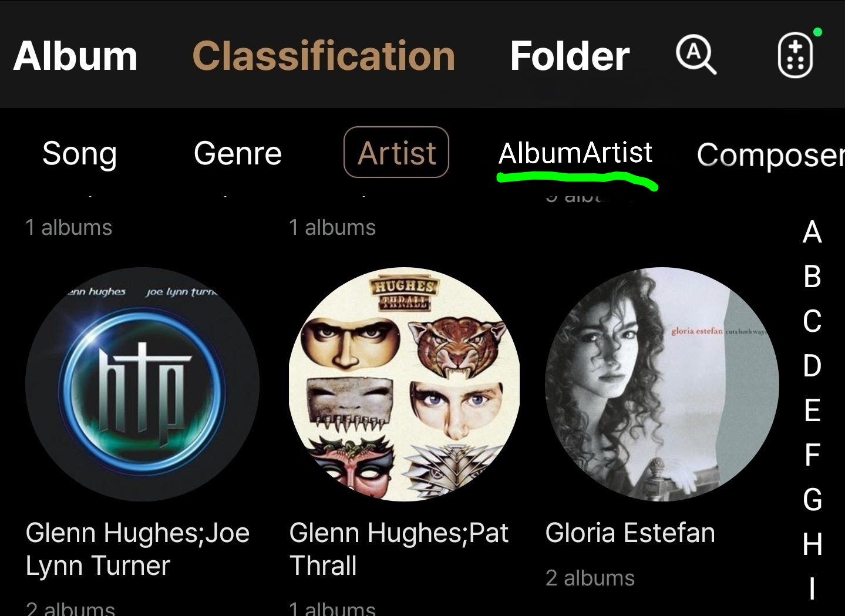The width and height of the screenshot is (845, 616).
Task: Open the Gloria Estefan artist name
Action: click(629, 533)
